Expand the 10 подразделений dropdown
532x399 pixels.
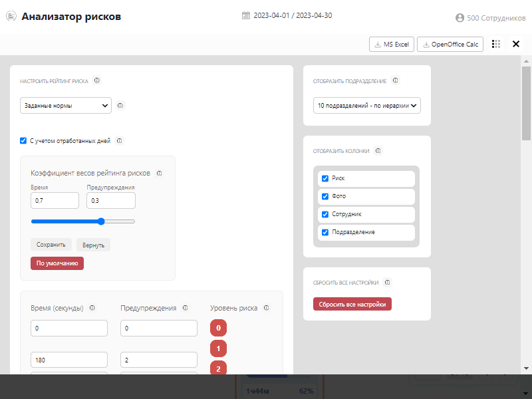click(x=367, y=105)
